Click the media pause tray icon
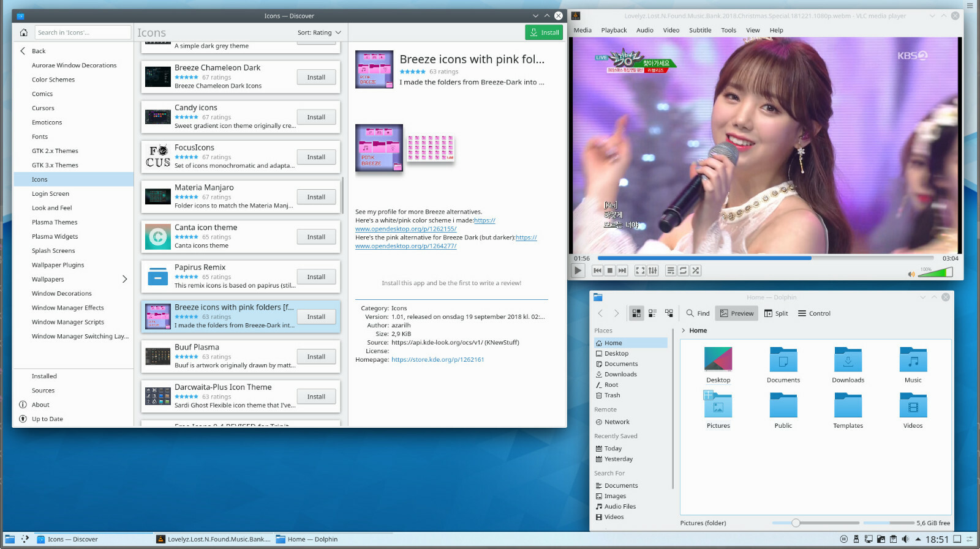 click(x=843, y=539)
